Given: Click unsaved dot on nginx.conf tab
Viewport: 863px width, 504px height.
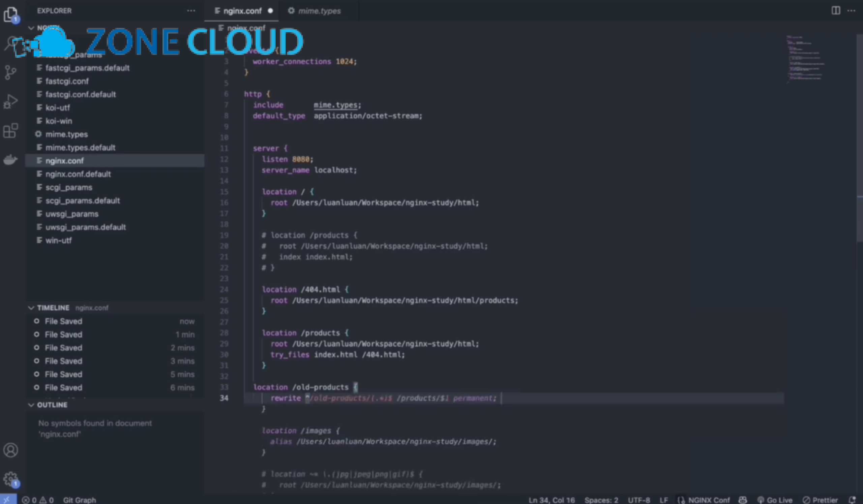Looking at the screenshot, I should tap(270, 11).
